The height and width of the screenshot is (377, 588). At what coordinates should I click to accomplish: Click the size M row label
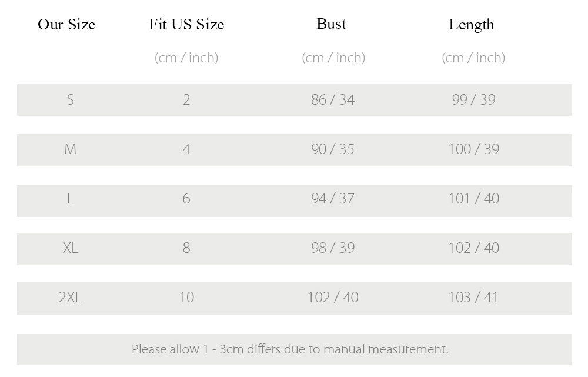(70, 149)
